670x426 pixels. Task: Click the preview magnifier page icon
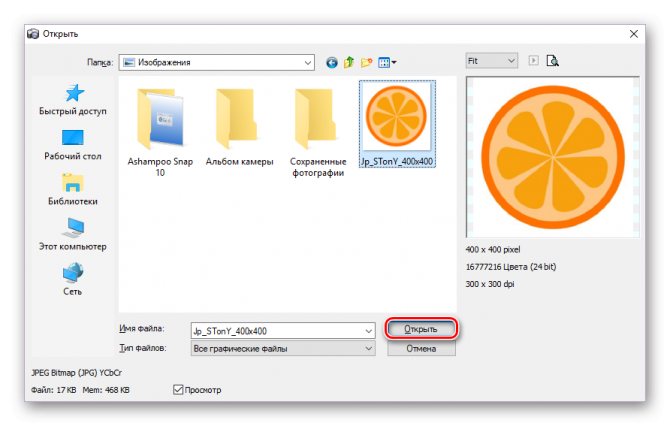pos(551,61)
